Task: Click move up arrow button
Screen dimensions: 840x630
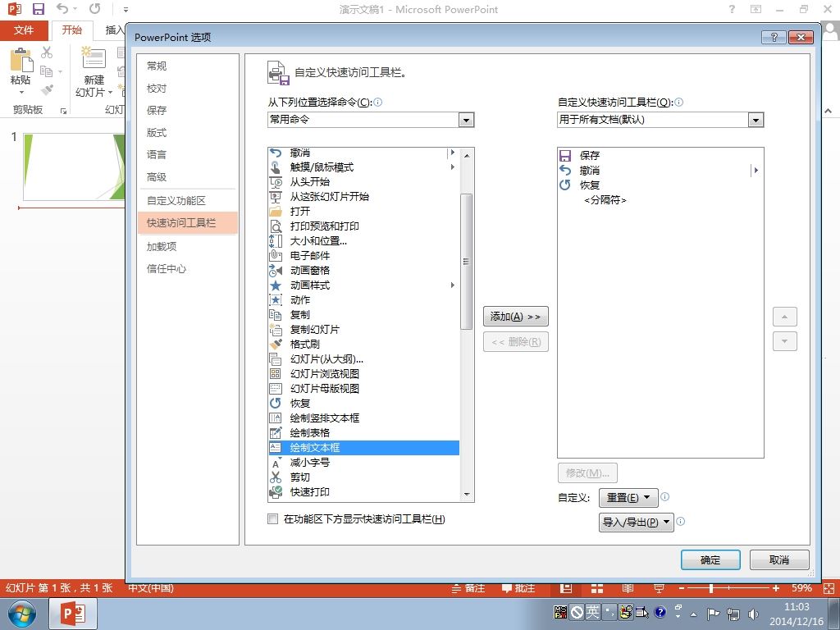Action: point(785,317)
